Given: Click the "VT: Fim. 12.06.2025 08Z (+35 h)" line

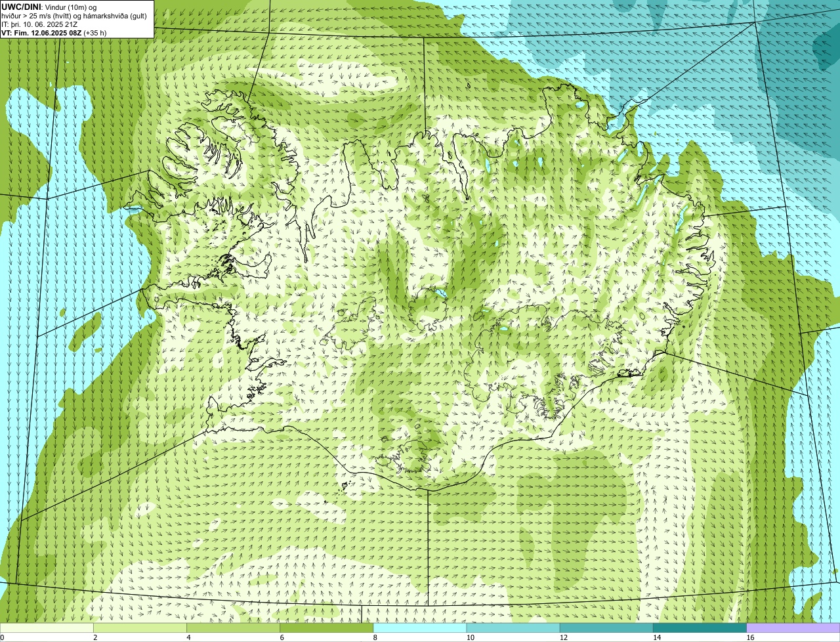Looking at the screenshot, I should [54, 32].
